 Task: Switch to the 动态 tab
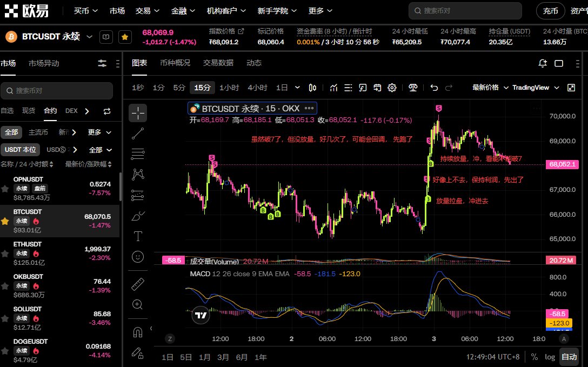(x=254, y=63)
